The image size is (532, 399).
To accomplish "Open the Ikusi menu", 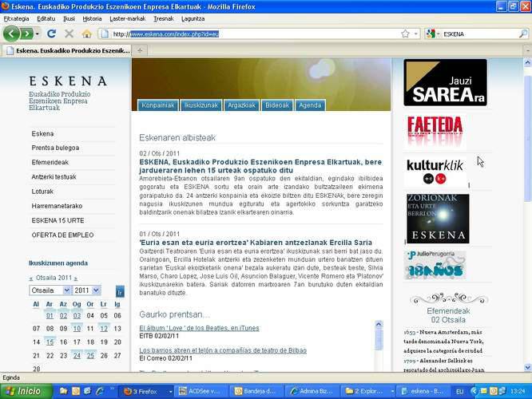I will click(x=69, y=18).
